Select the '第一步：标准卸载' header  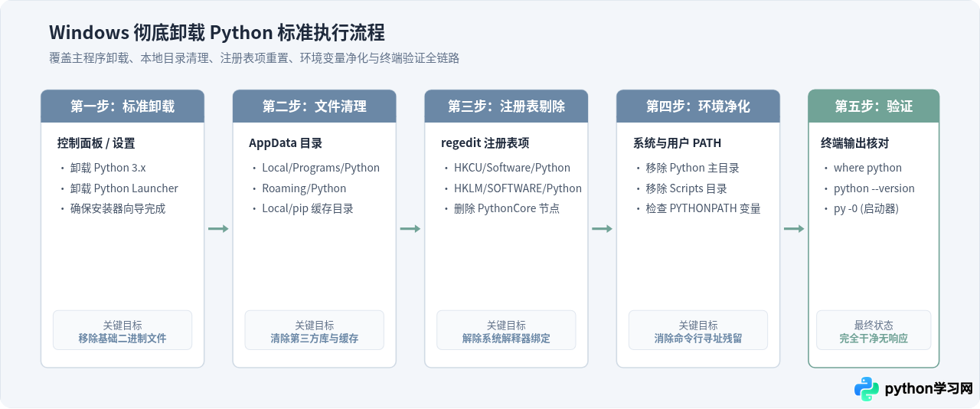click(x=122, y=106)
